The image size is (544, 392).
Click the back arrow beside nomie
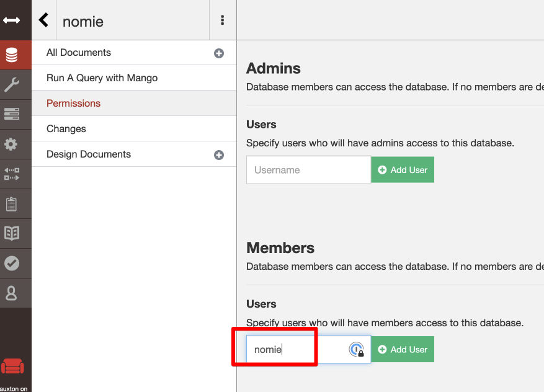pyautogui.click(x=43, y=19)
